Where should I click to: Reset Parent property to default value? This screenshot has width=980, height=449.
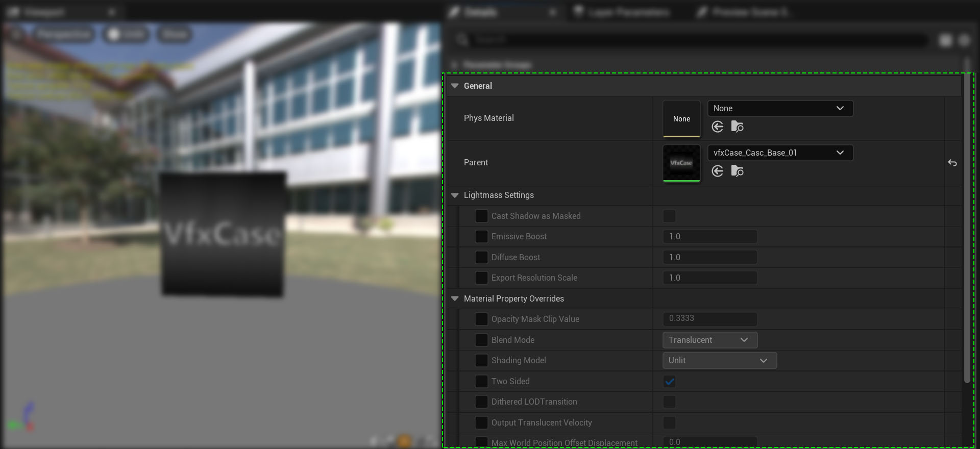coord(952,163)
